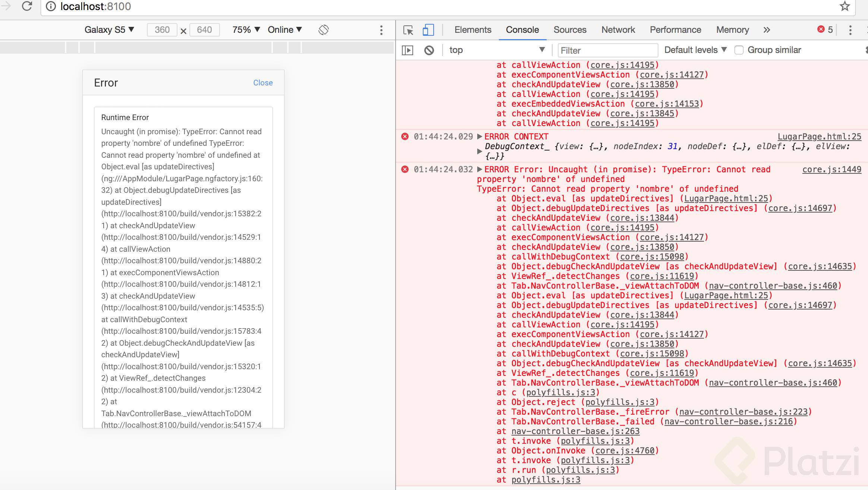868x490 pixels.
Task: Open DevTools three-dot customize menu
Action: [850, 30]
